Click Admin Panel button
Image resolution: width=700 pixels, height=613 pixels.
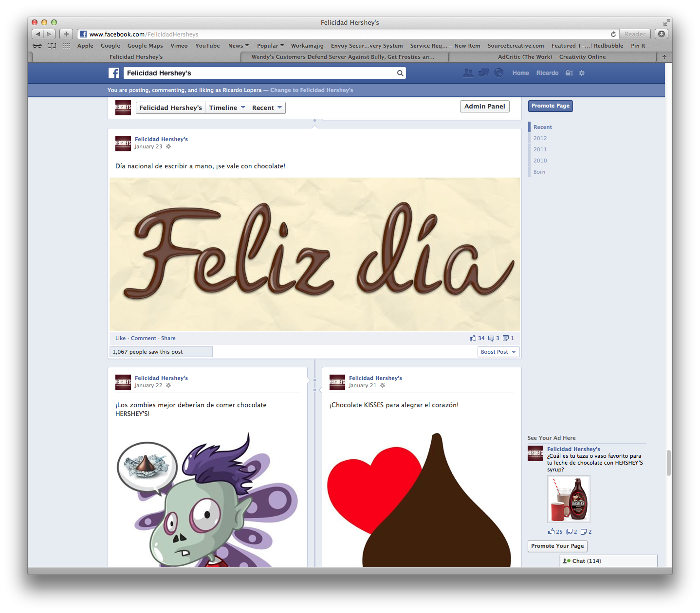tap(485, 107)
